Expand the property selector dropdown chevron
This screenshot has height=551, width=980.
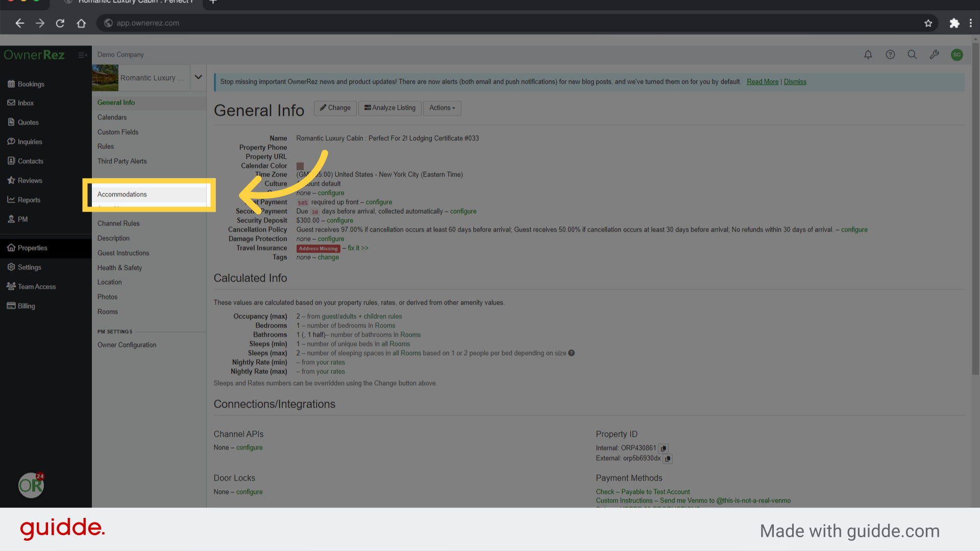click(x=199, y=78)
